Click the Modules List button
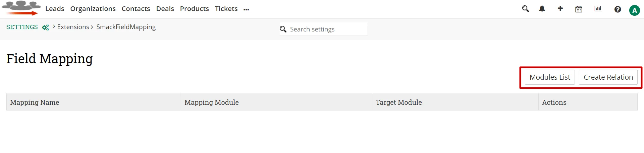644x153 pixels. pos(550,77)
